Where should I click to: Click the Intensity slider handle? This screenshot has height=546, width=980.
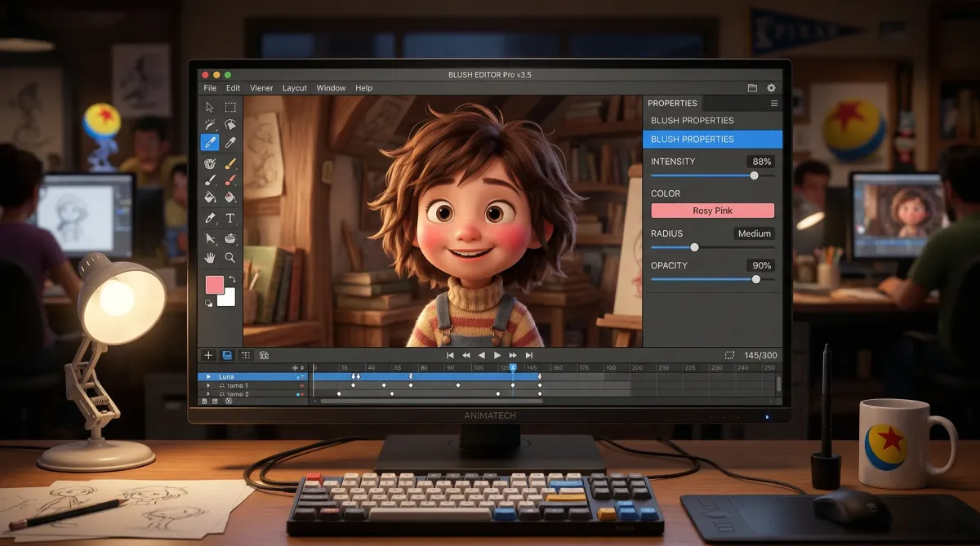click(754, 175)
